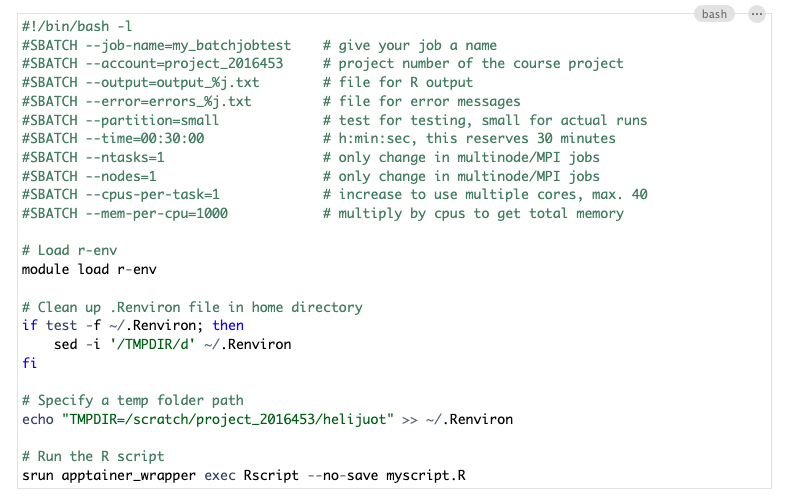Click the 'module load r-env' command line
792x501 pixels.
click(88, 269)
